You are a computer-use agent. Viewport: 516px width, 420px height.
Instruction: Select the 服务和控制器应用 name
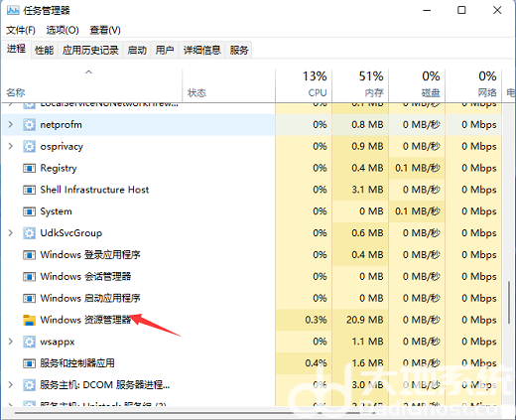tap(77, 363)
